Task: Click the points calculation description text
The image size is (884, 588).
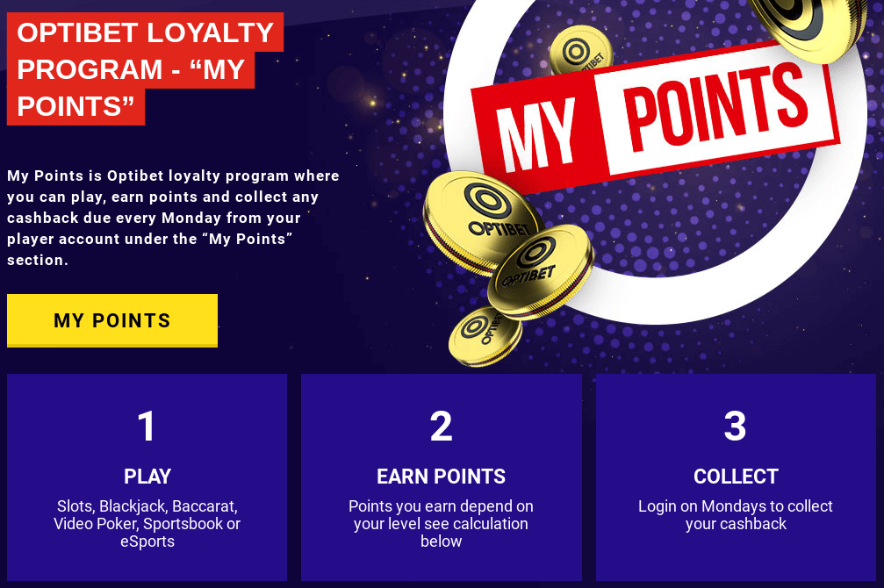Action: [x=441, y=524]
